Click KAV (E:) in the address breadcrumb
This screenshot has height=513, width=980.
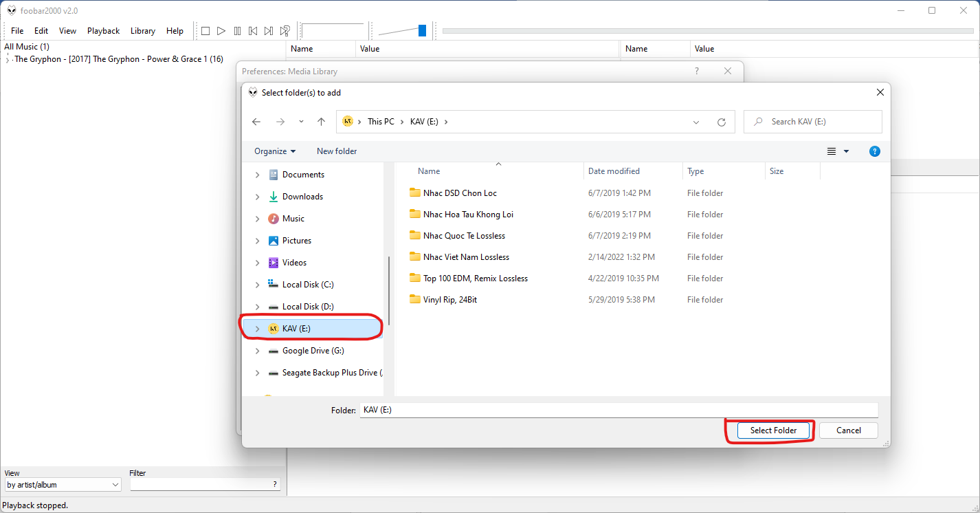423,122
